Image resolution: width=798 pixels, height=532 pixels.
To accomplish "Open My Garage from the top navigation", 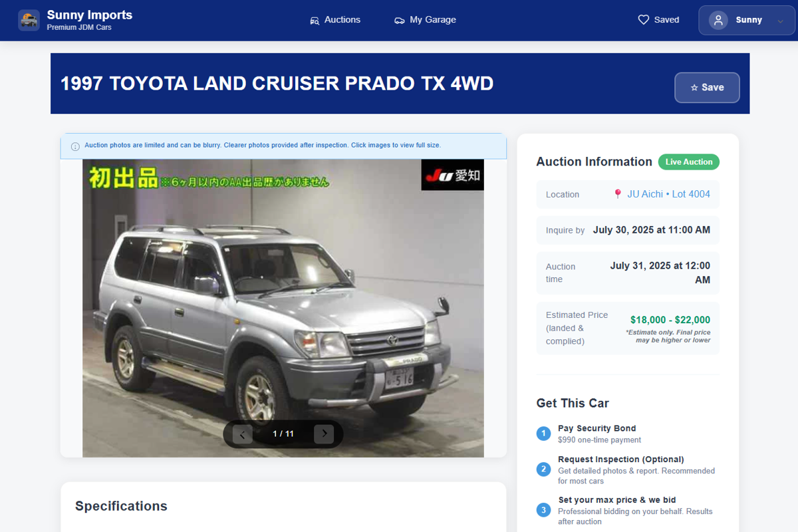I will [x=425, y=20].
